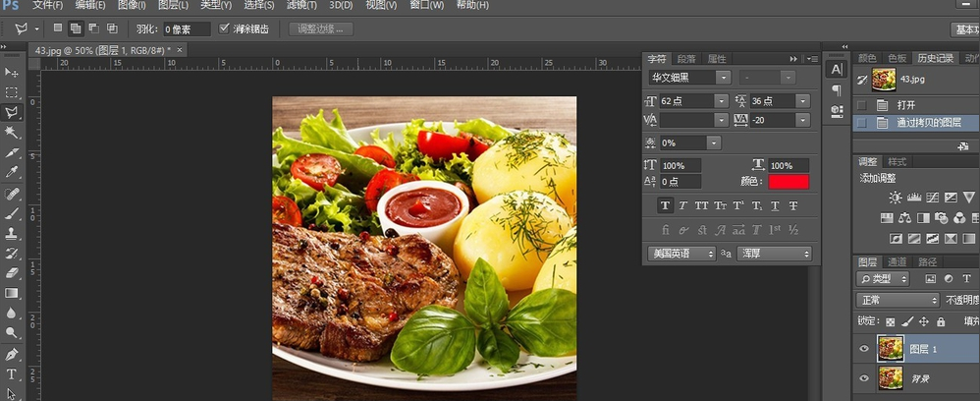The image size is (980, 401).
Task: Select the Crop tool
Action: coord(11,152)
